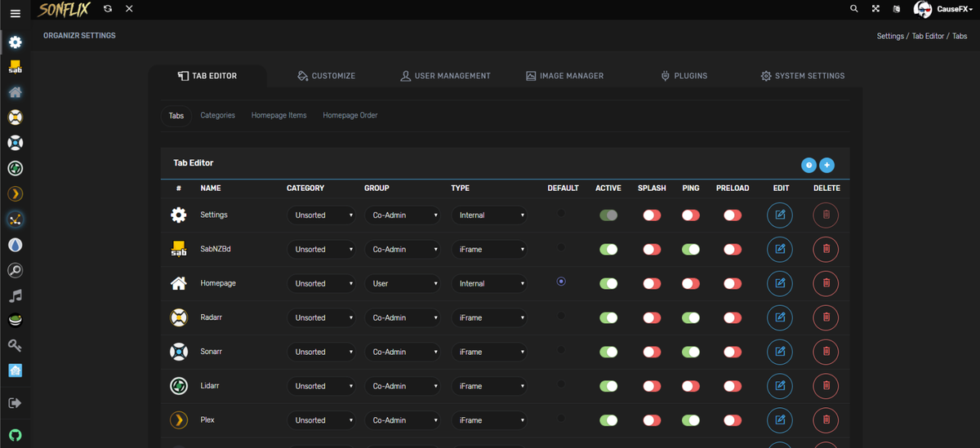Click the Lidarr name in the table

211,385
